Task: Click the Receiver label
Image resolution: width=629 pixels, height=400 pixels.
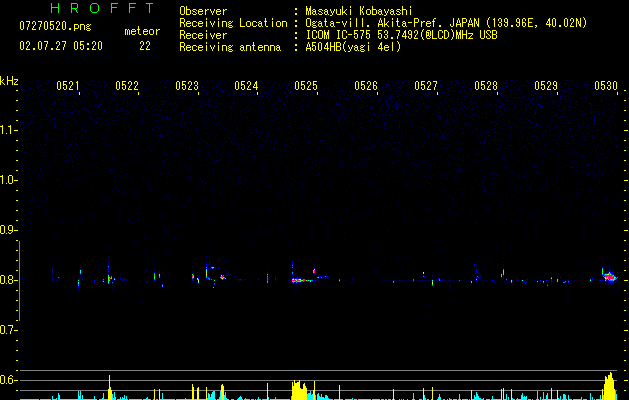Action: point(203,35)
